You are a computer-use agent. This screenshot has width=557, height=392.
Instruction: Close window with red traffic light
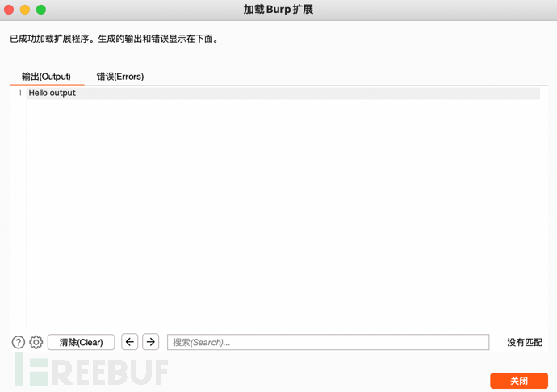click(9, 10)
